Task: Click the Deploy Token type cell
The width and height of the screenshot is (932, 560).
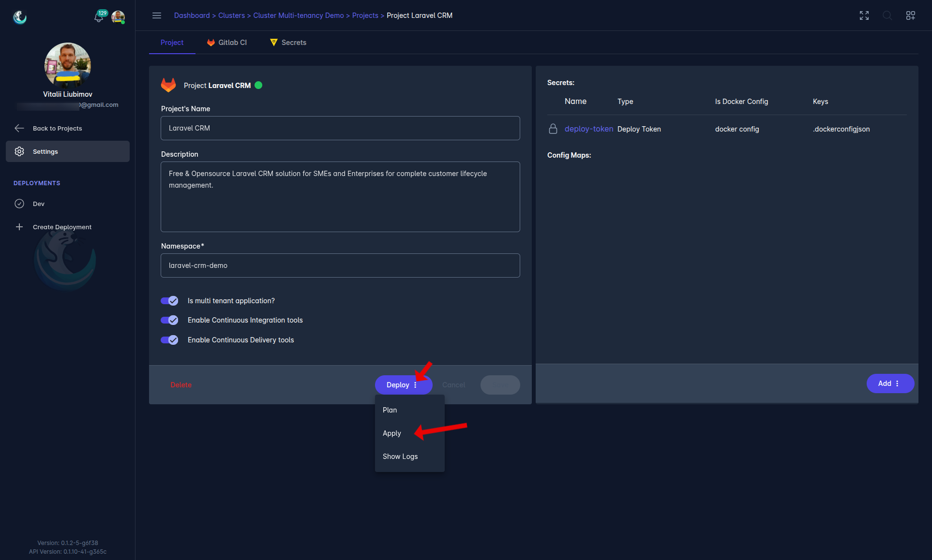Action: [639, 129]
